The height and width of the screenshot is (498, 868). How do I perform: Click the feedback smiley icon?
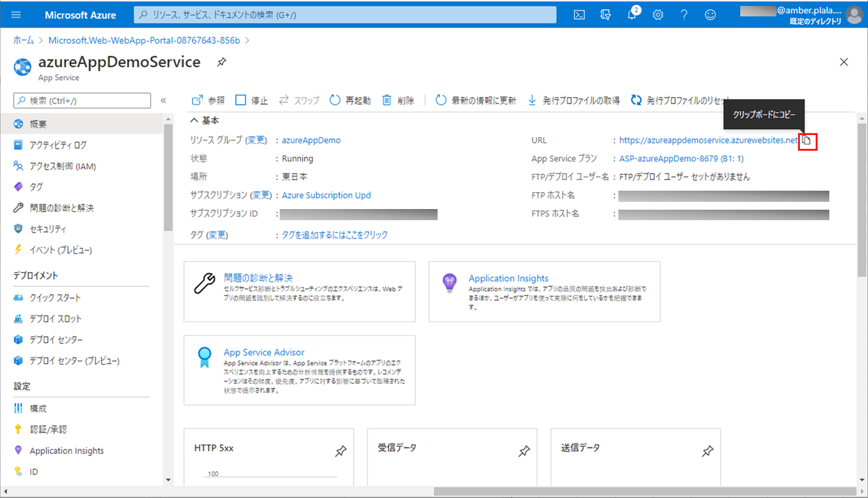[x=710, y=15]
